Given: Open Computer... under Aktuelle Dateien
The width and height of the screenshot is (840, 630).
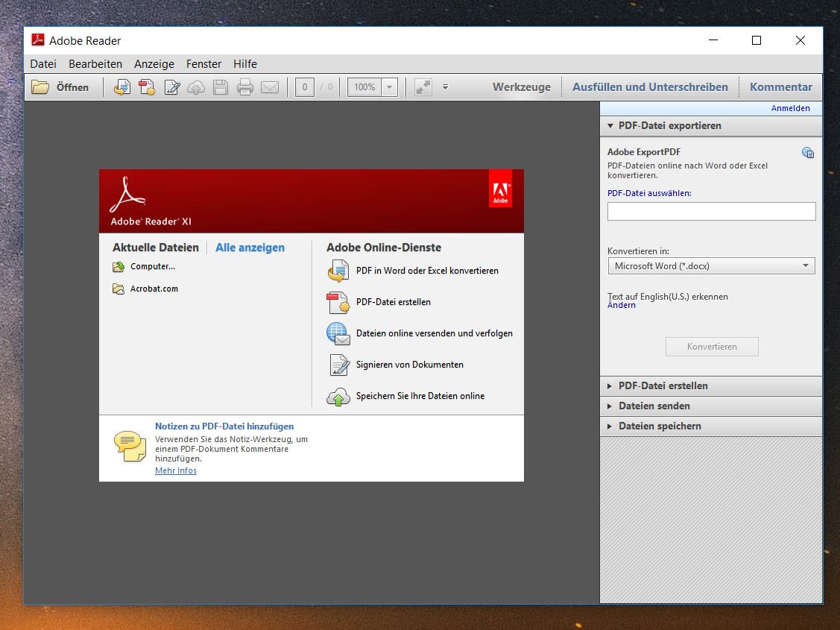Looking at the screenshot, I should tap(153, 266).
